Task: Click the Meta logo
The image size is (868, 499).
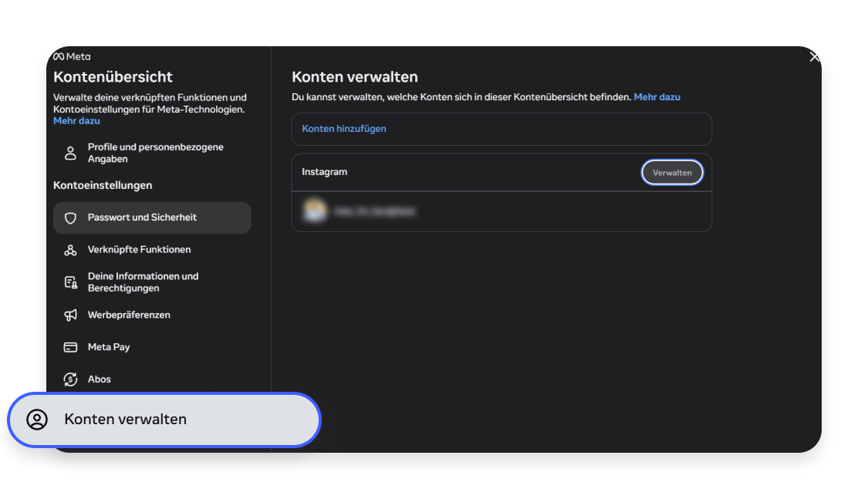Action: (72, 56)
